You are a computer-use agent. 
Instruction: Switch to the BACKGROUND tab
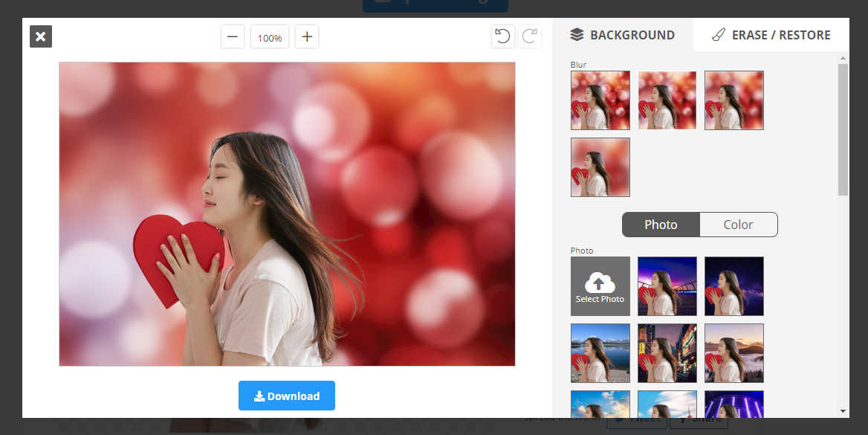click(623, 35)
